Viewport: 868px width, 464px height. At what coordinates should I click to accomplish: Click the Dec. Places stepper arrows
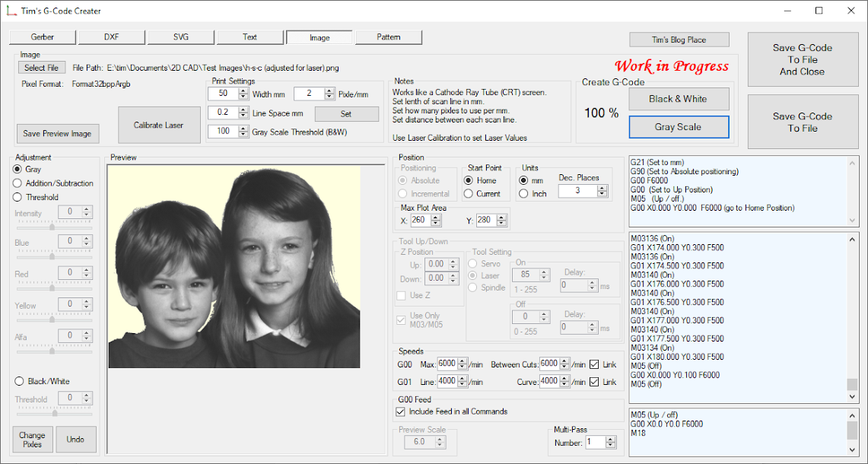tap(603, 191)
